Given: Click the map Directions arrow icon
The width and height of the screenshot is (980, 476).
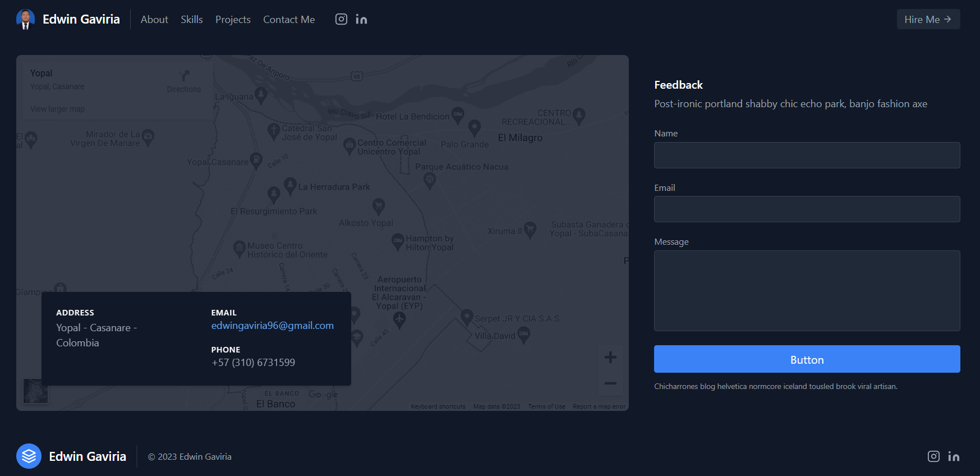Looking at the screenshot, I should pyautogui.click(x=184, y=75).
